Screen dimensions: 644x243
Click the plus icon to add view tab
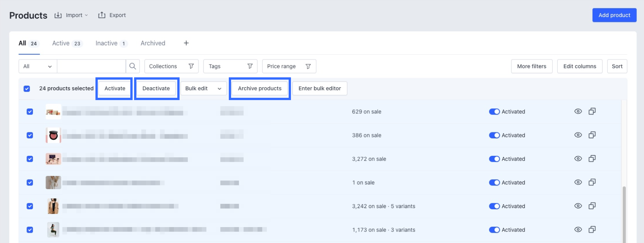pyautogui.click(x=186, y=43)
